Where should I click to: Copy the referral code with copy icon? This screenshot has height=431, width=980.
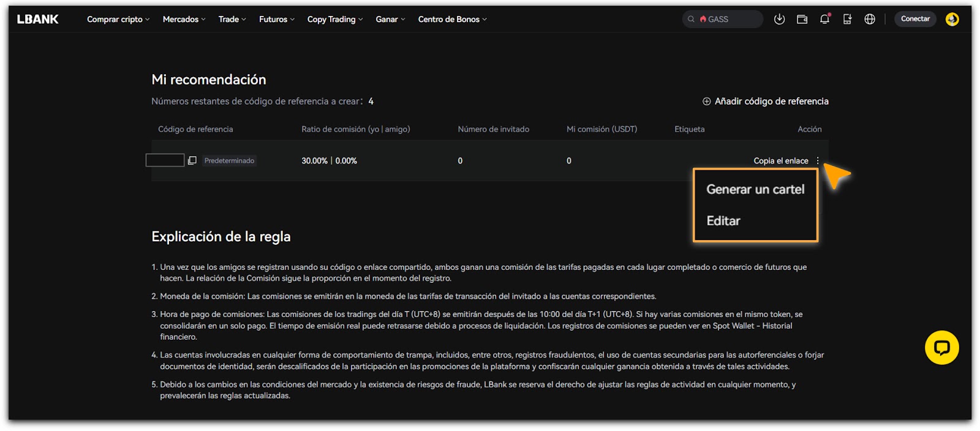pyautogui.click(x=192, y=160)
